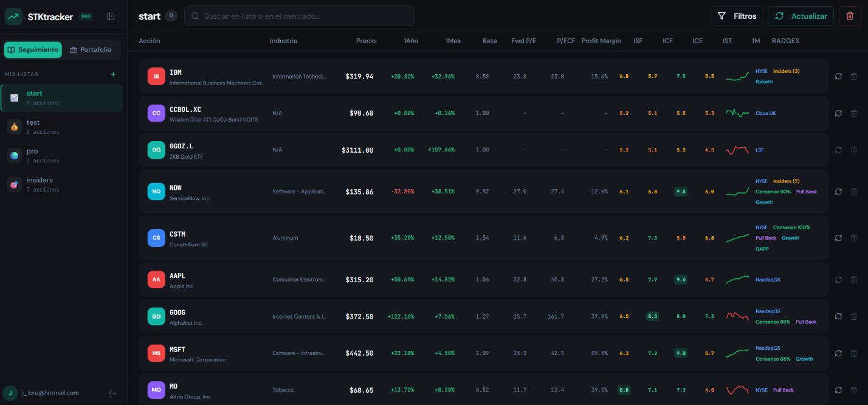
Task: Click MO Pull Back badge
Action: tap(784, 390)
